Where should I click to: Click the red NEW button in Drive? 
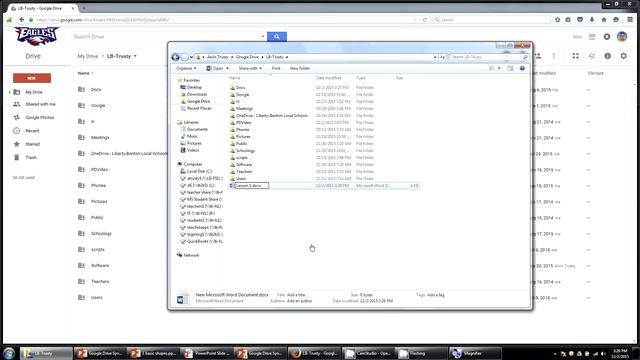click(x=32, y=78)
